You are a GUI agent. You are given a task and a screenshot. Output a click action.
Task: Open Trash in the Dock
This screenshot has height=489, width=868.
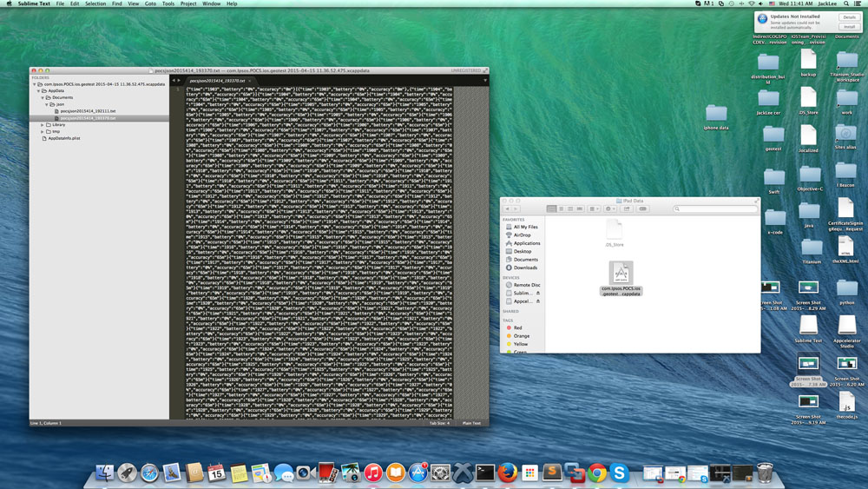pyautogui.click(x=765, y=473)
